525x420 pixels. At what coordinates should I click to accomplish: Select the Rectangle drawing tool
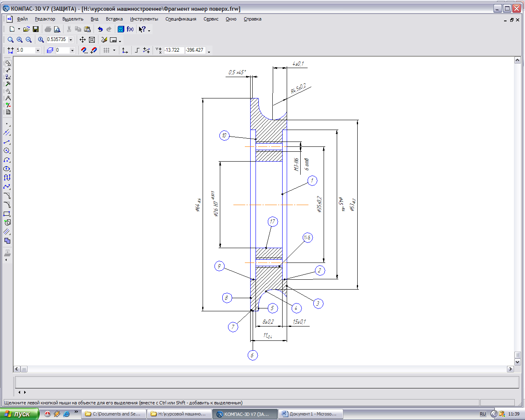tap(7, 214)
